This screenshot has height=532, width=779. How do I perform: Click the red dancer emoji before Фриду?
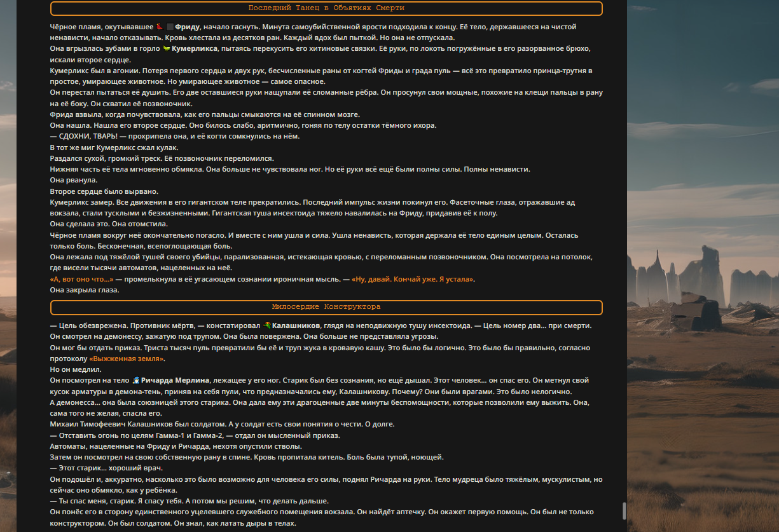(159, 27)
